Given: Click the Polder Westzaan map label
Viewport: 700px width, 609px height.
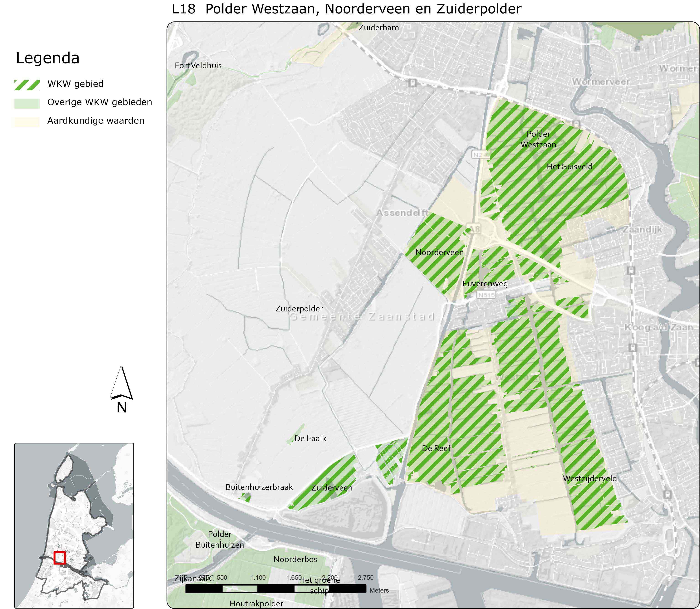Looking at the screenshot, I should point(538,139).
